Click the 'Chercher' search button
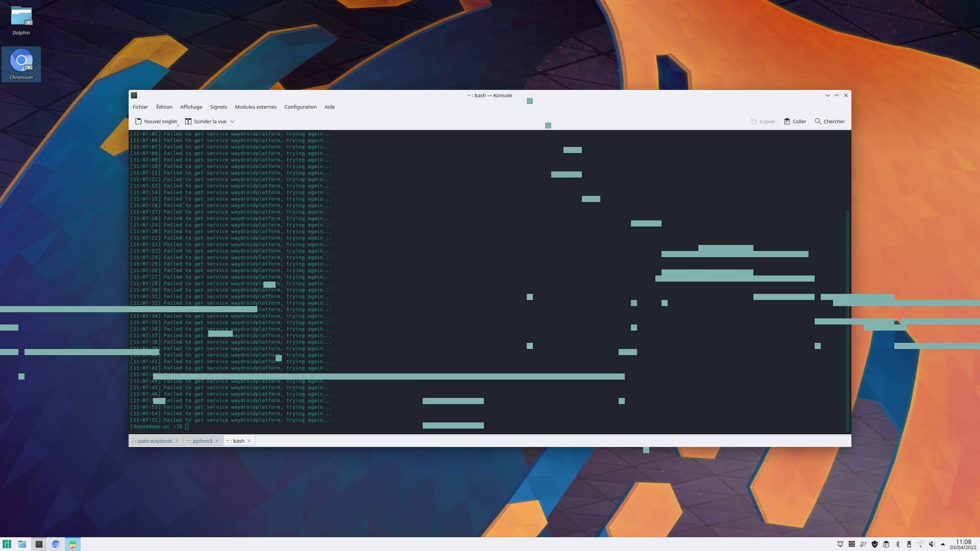The height and width of the screenshot is (551, 980). point(830,121)
